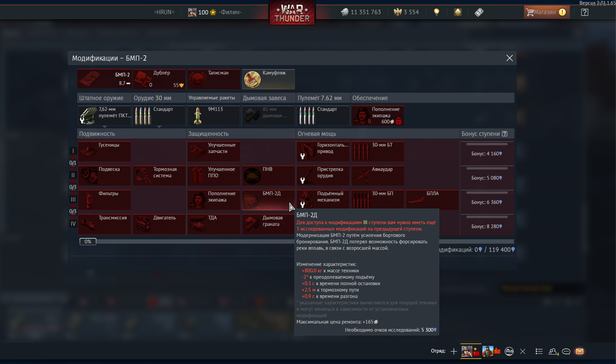Click the second squad member avatar

pyautogui.click(x=488, y=351)
